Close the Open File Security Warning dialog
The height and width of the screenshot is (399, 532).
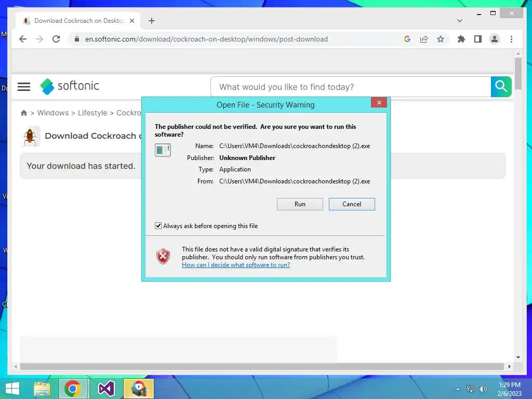coord(379,102)
